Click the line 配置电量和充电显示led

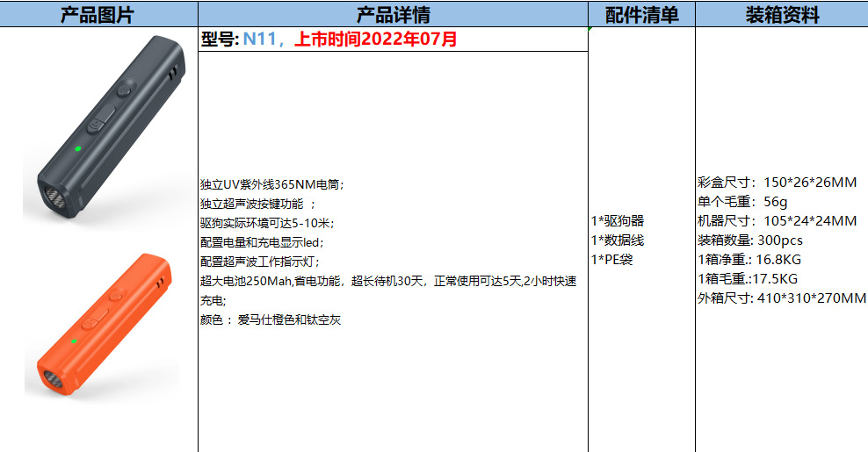tap(261, 242)
